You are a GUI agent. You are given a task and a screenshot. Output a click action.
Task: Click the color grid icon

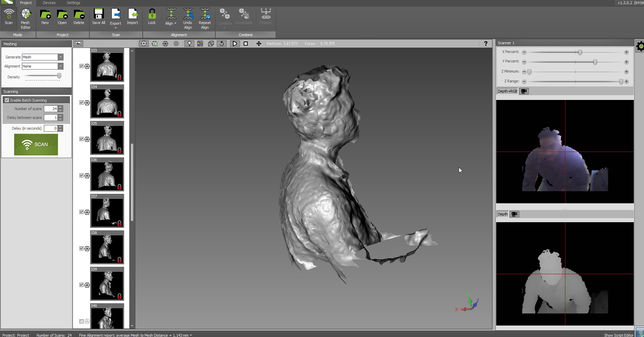[x=200, y=44]
